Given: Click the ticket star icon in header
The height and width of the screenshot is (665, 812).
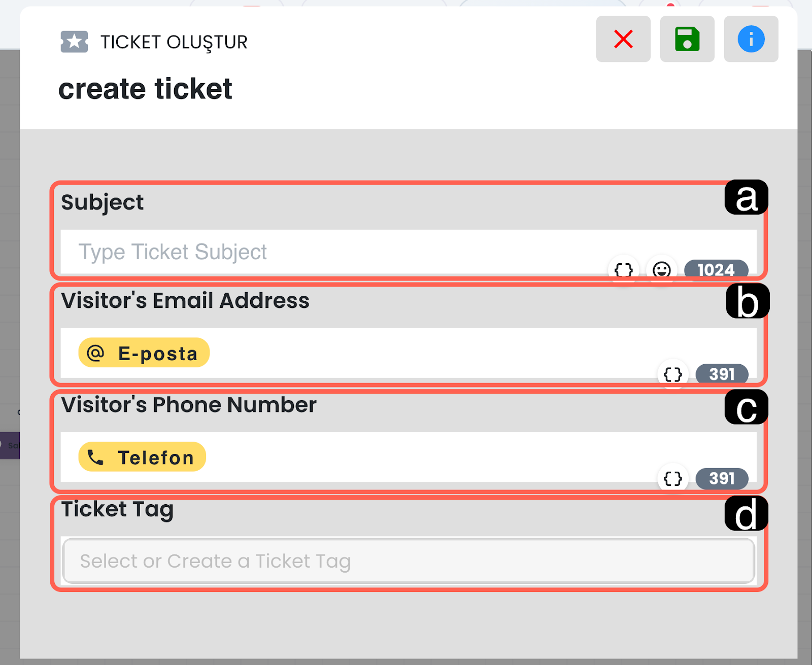Looking at the screenshot, I should tap(74, 42).
